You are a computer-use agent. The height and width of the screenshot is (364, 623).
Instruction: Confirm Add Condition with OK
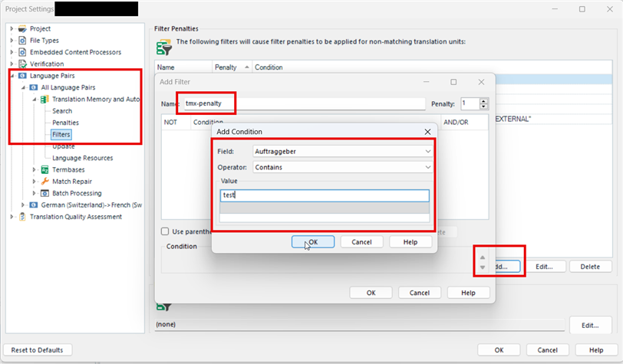[313, 242]
